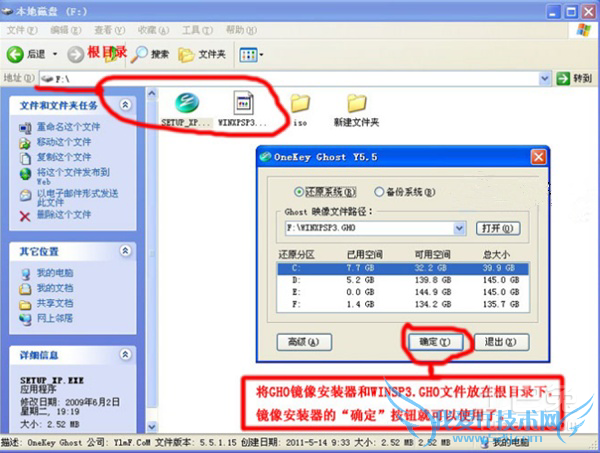Screen dimensions: 600x453
Task: Open the 文件 menu
Action: point(22,30)
